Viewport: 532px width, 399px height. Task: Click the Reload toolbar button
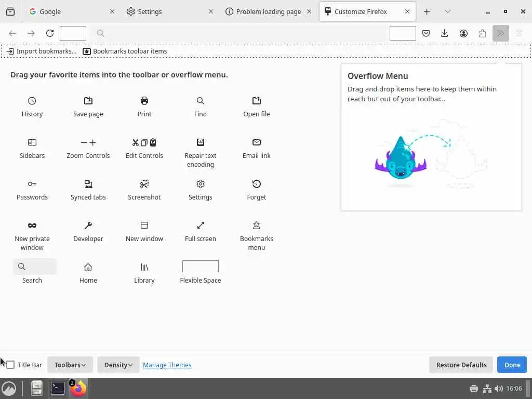[50, 33]
